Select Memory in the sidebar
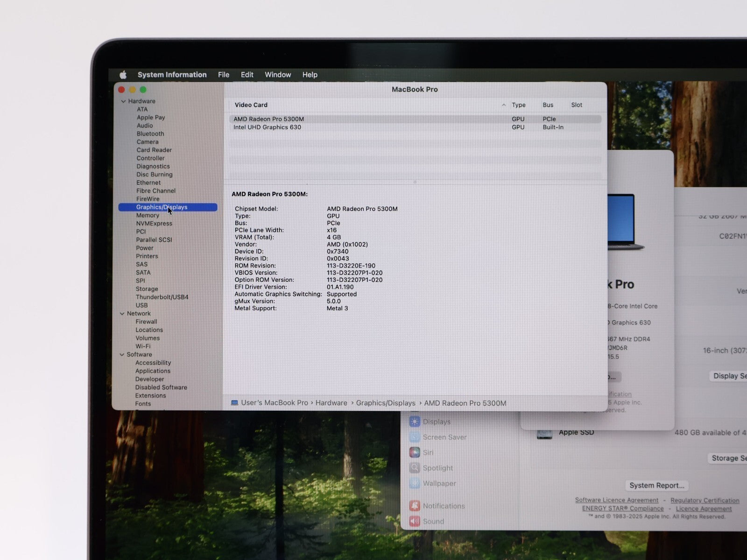Screen dimensions: 747x560 [x=148, y=216]
